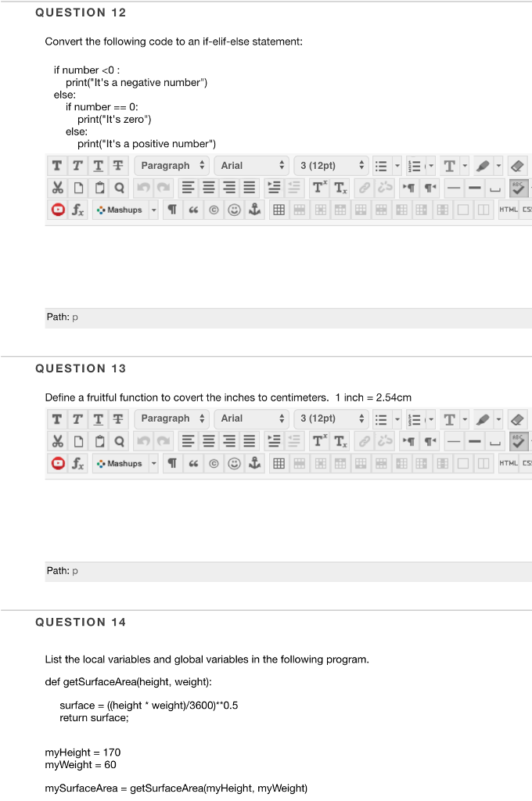Open math editor fx in Question 13

(77, 463)
